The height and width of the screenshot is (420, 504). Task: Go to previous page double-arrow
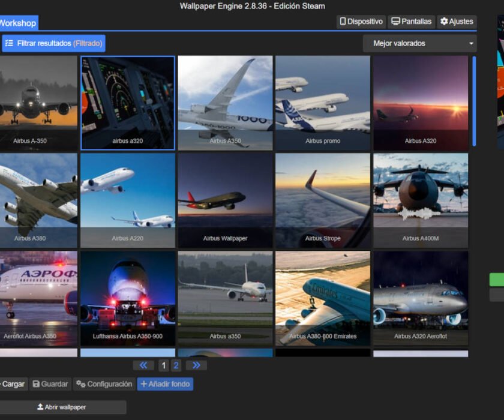pyautogui.click(x=143, y=365)
